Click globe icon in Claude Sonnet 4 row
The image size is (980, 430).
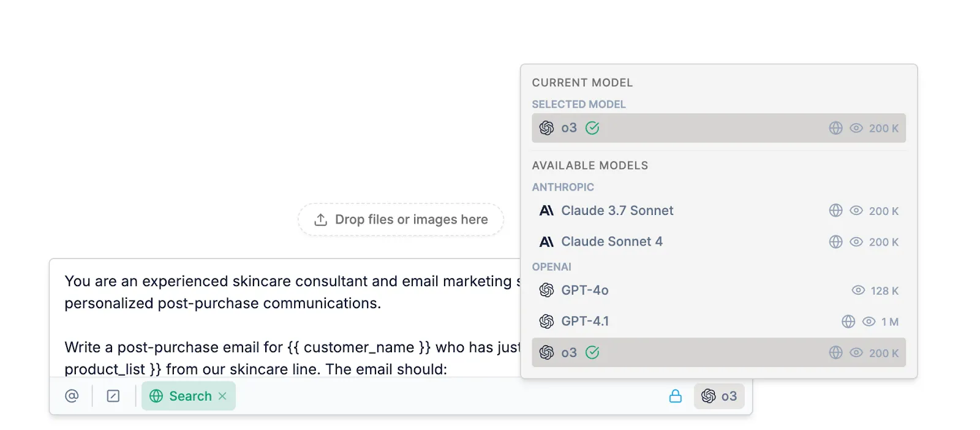point(835,242)
